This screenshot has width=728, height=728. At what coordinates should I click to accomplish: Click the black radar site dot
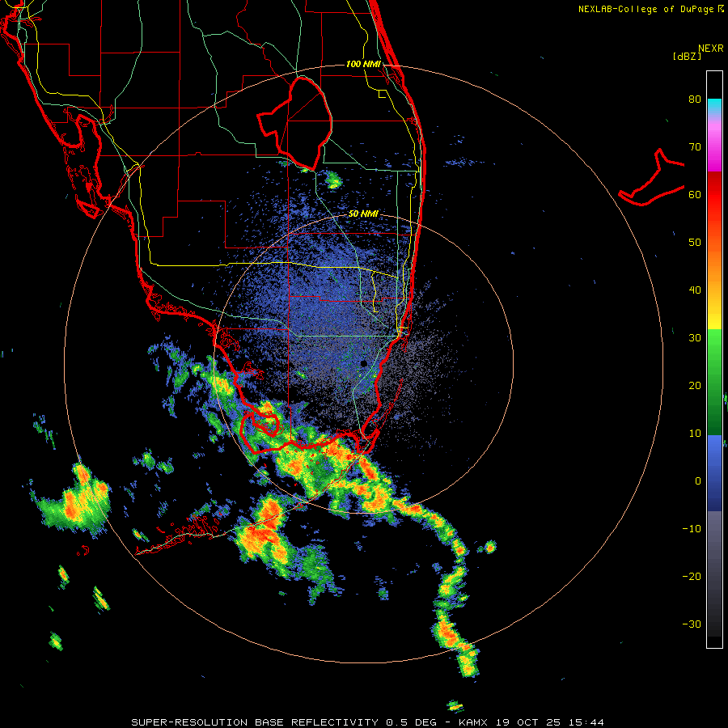click(x=364, y=363)
